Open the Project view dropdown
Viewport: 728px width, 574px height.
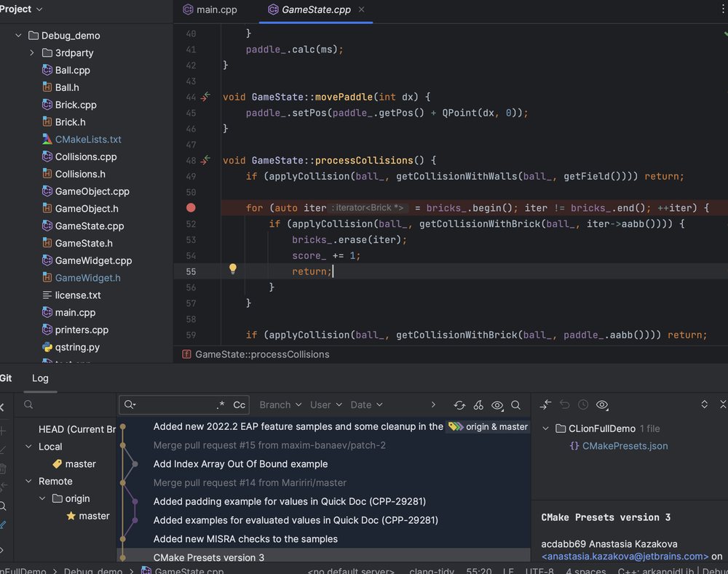click(21, 9)
